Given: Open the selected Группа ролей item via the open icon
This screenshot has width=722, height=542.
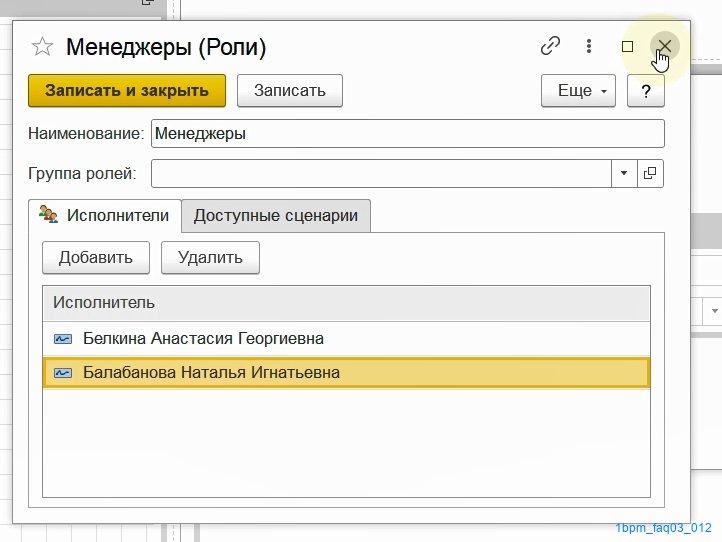Looking at the screenshot, I should click(x=650, y=173).
